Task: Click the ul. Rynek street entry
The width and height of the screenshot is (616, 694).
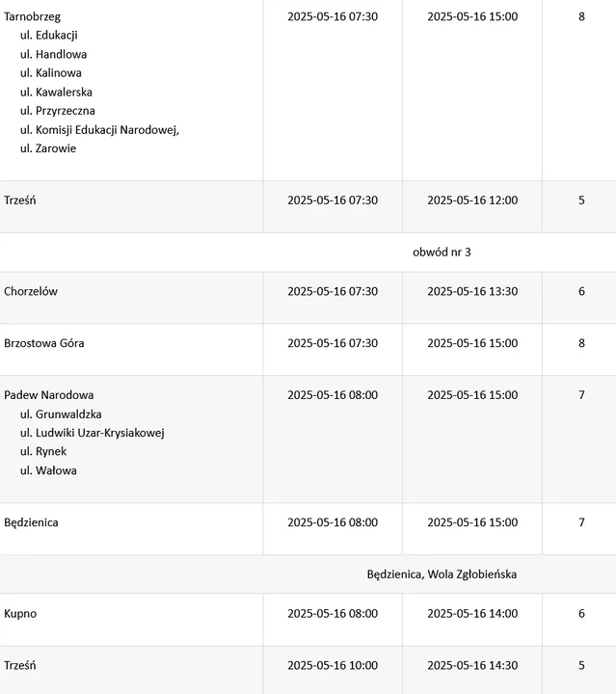Action: [43, 452]
